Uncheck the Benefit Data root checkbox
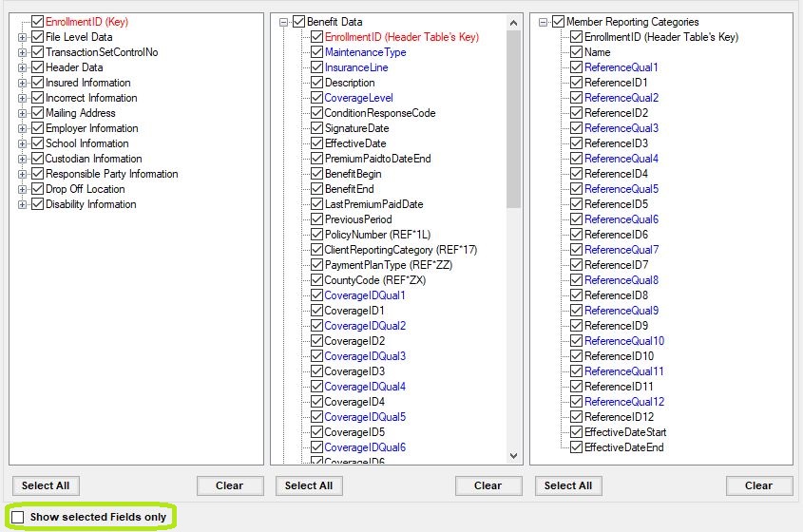Viewport: 803px width, 532px height. (298, 22)
